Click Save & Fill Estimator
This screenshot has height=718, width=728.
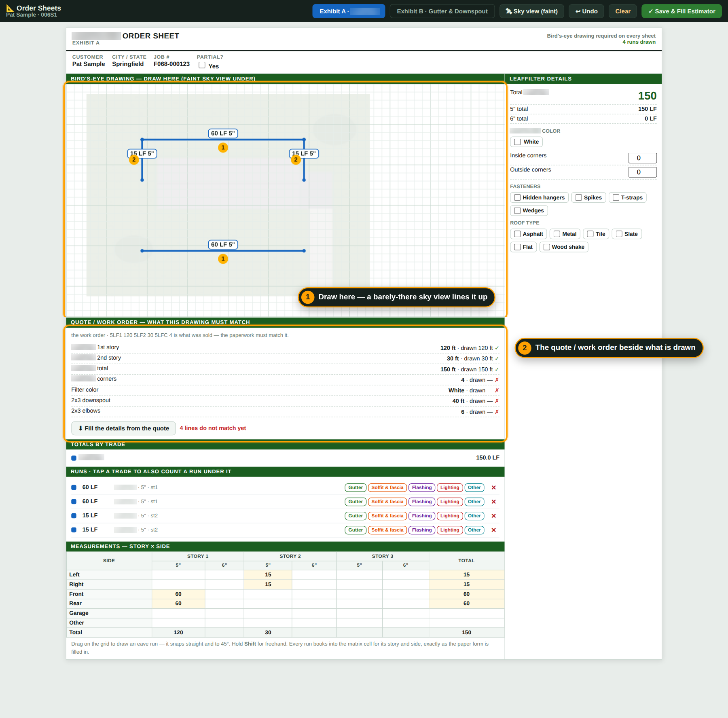point(681,11)
